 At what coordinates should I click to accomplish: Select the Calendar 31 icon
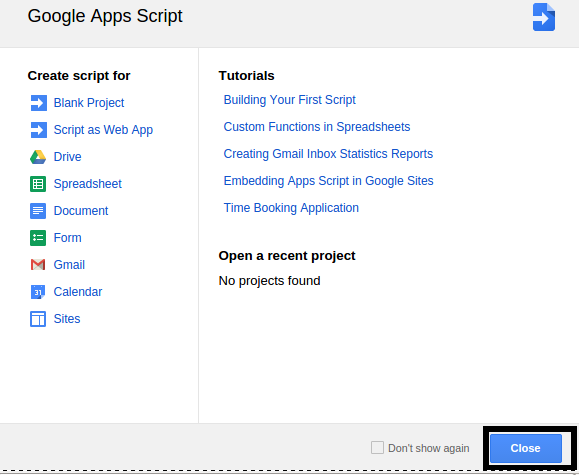point(38,292)
